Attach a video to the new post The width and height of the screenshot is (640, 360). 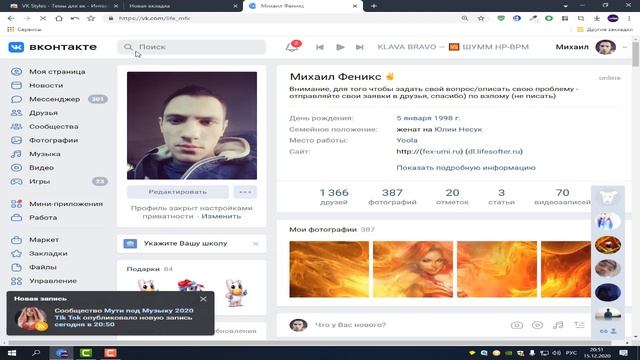point(537,325)
